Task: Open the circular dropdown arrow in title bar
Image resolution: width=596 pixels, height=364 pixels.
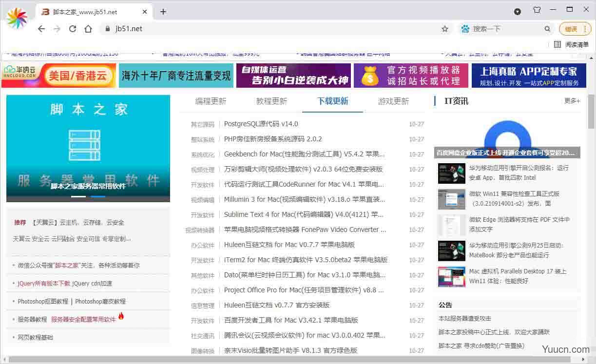Action: pos(518,11)
